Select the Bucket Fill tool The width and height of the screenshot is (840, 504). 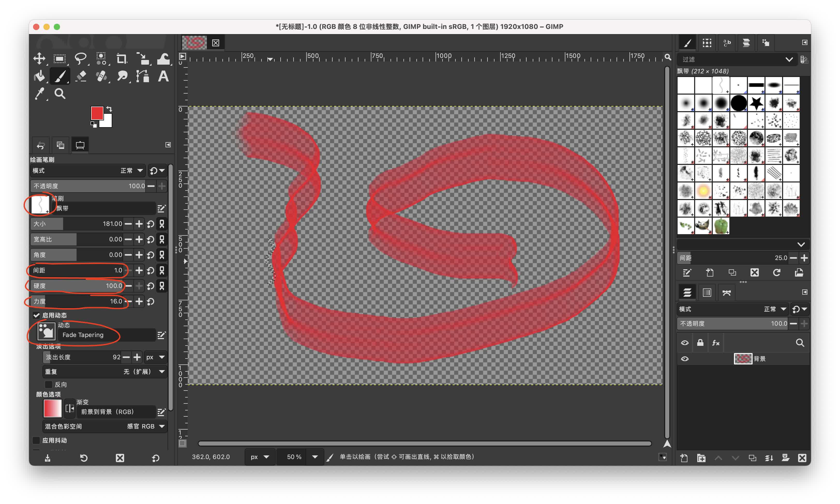39,76
